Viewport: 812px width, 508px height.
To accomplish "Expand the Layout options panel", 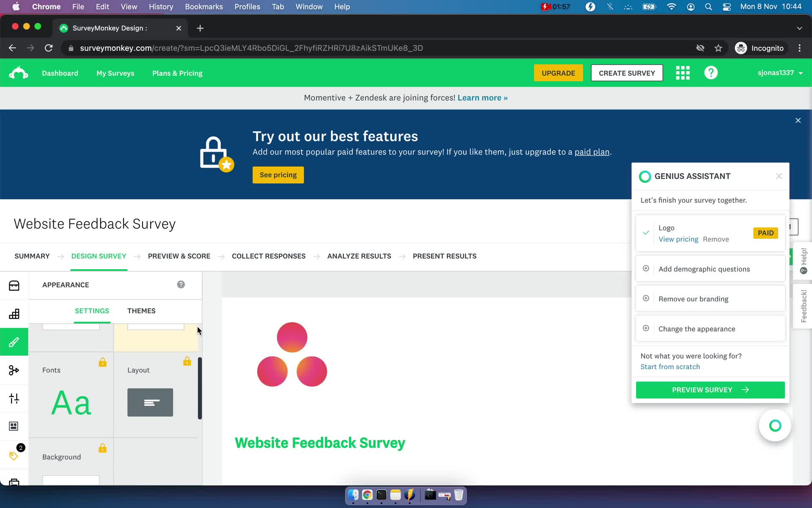I will [150, 402].
